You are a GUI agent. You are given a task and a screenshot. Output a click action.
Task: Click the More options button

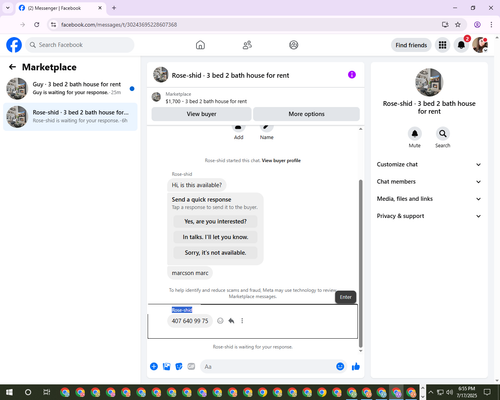[306, 114]
